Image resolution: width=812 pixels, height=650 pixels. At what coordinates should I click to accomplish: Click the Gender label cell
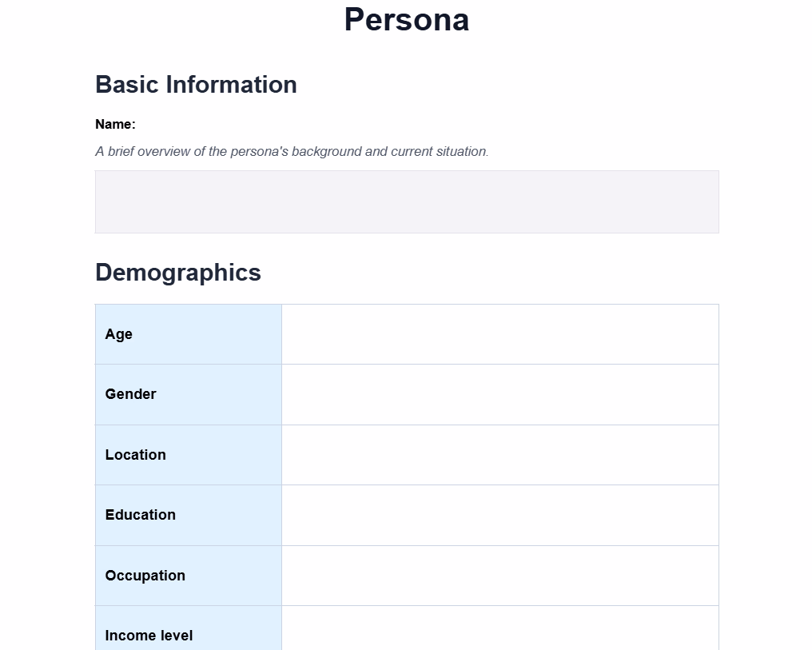pos(189,394)
